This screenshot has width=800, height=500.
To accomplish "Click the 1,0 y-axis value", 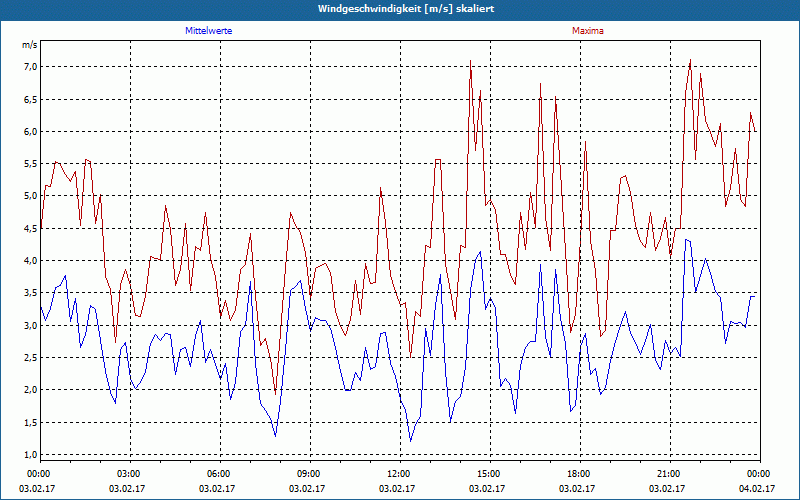I will (31, 455).
